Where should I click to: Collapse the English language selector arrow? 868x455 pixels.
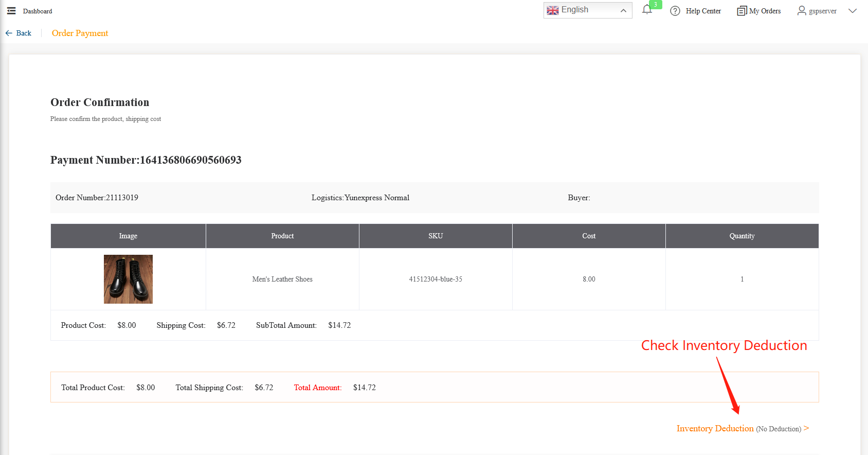623,10
